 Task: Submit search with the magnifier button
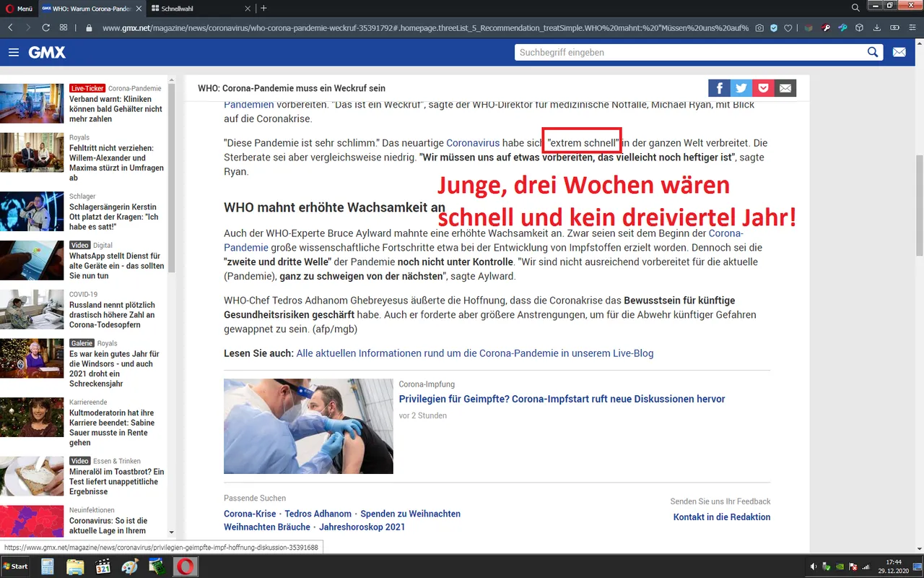pyautogui.click(x=873, y=53)
